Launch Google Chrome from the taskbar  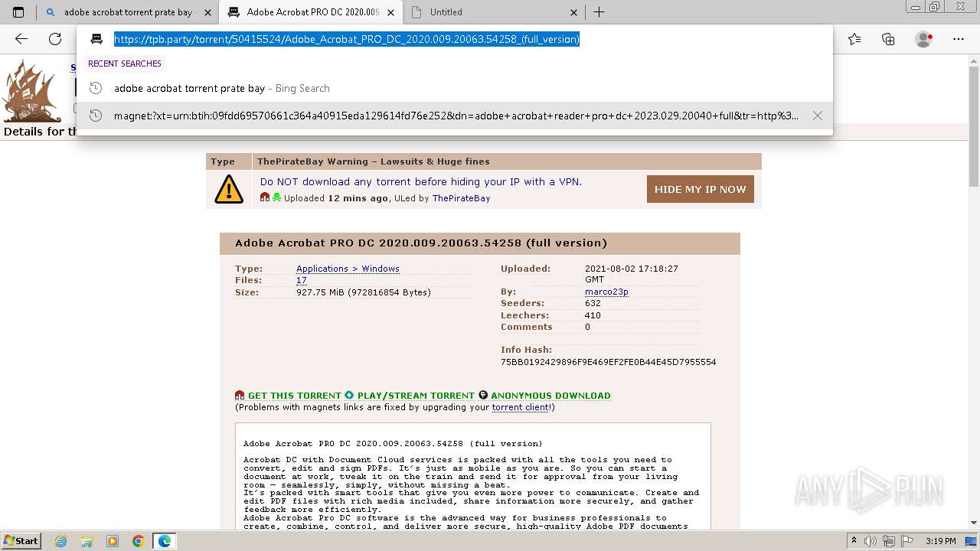coord(139,541)
